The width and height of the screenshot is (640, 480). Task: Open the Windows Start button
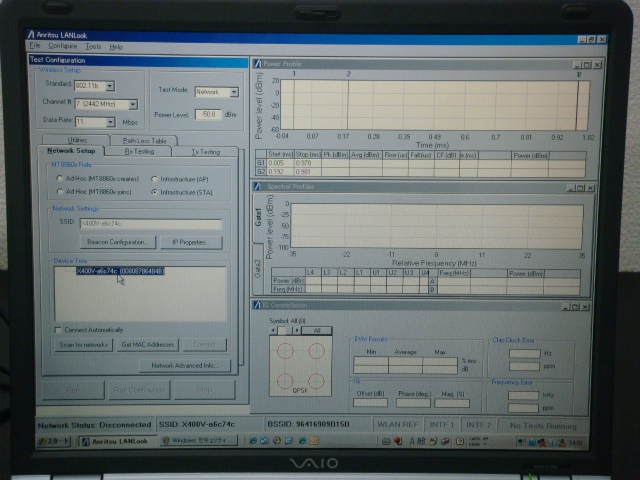coord(54,441)
